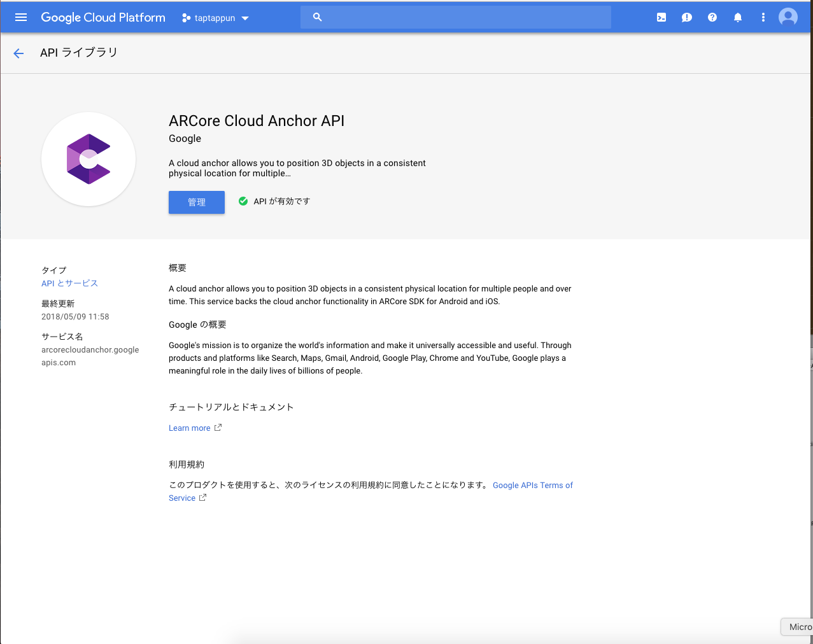View notifications via the bell icon

point(737,17)
